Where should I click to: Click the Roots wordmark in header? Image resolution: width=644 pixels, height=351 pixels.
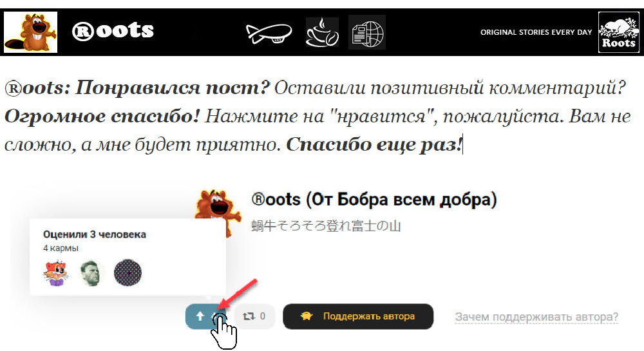tap(113, 31)
